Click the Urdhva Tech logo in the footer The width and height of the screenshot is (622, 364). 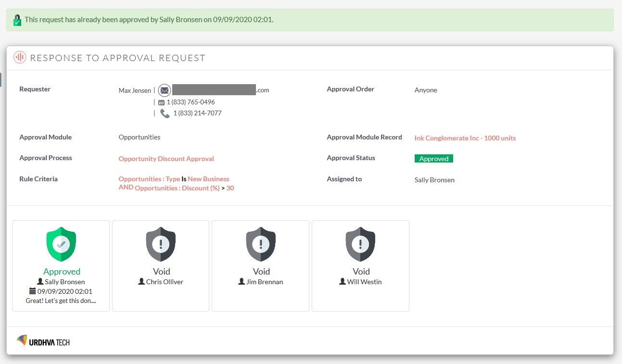(x=43, y=341)
